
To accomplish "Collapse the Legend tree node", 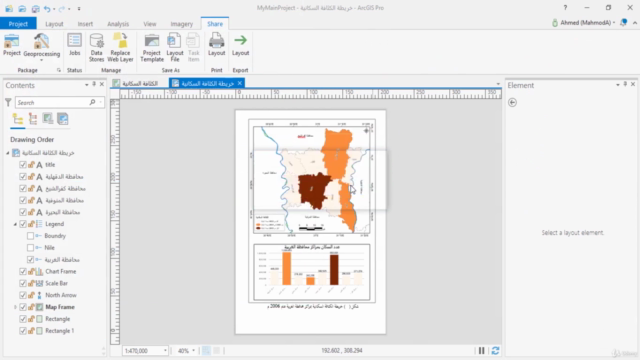I will click(x=15, y=224).
